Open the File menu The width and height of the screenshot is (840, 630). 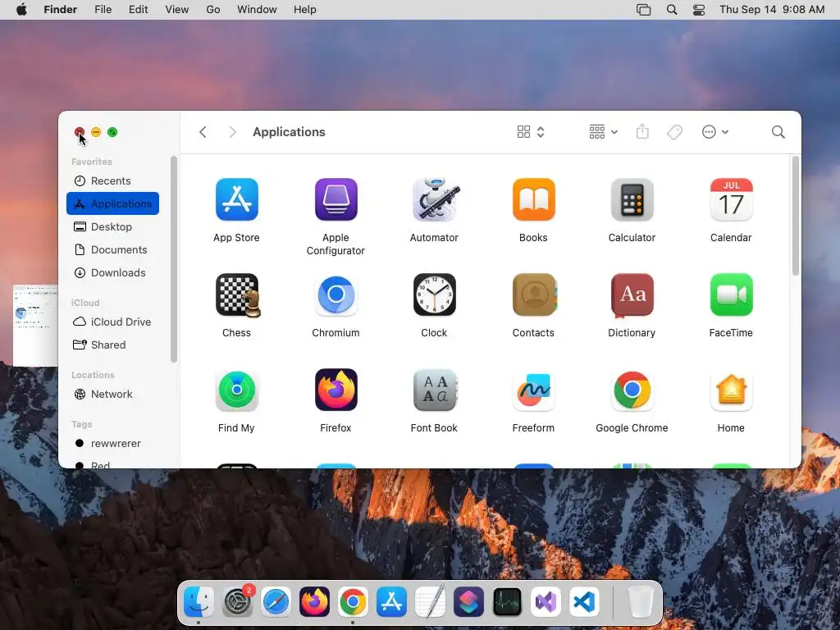tap(103, 10)
